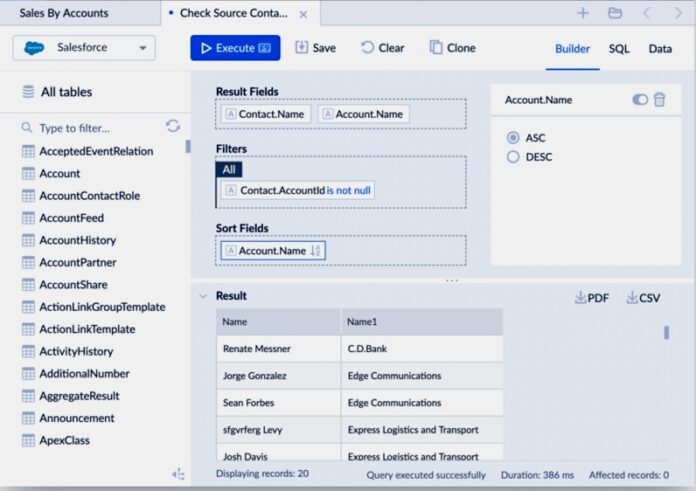
Task: Click the delete trash icon for Account.Name
Action: click(x=659, y=99)
